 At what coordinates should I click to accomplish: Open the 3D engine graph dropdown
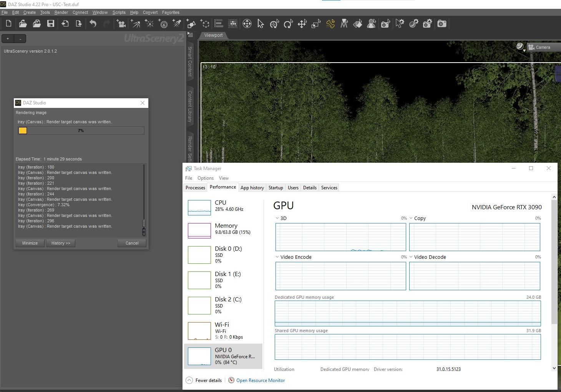point(277,218)
